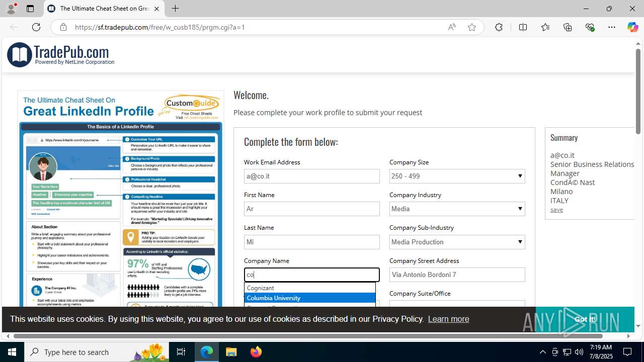This screenshot has width=644, height=362.
Task: Click the browser address bar URL
Action: pos(160,27)
